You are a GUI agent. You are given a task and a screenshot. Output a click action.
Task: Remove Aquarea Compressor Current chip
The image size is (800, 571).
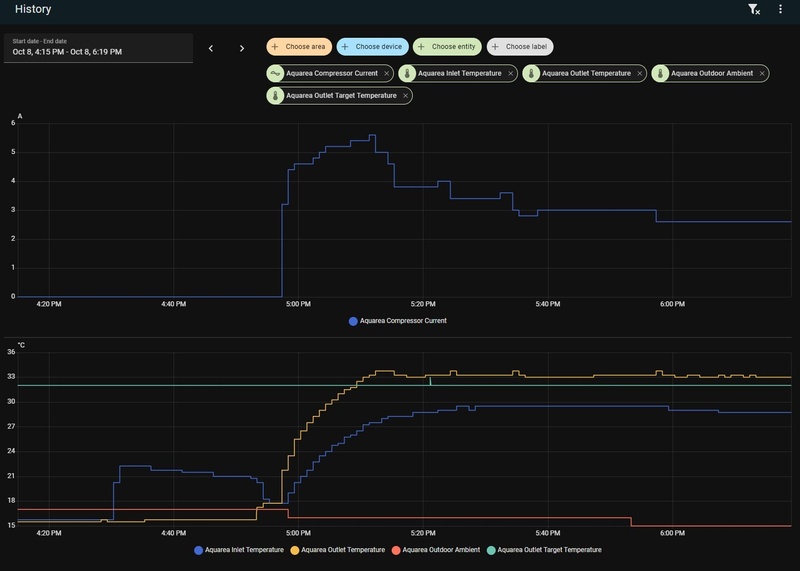[387, 73]
